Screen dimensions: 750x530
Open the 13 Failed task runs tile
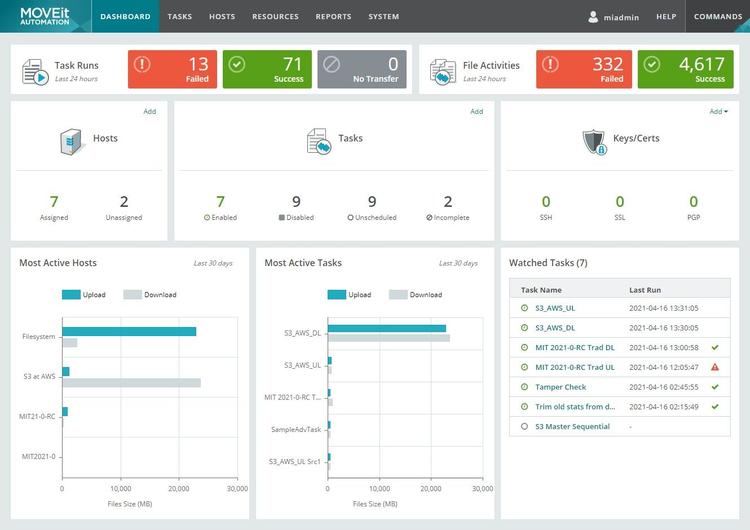[172, 69]
